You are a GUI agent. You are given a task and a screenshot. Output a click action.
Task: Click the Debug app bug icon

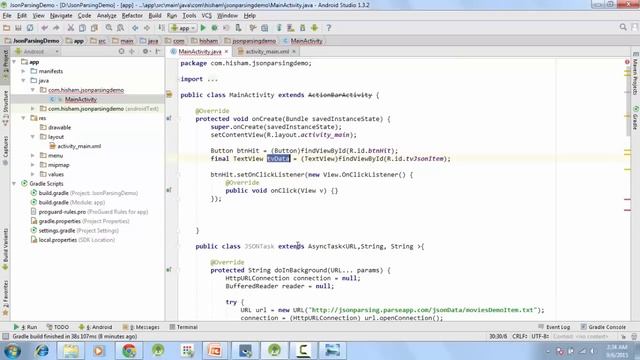click(x=215, y=28)
